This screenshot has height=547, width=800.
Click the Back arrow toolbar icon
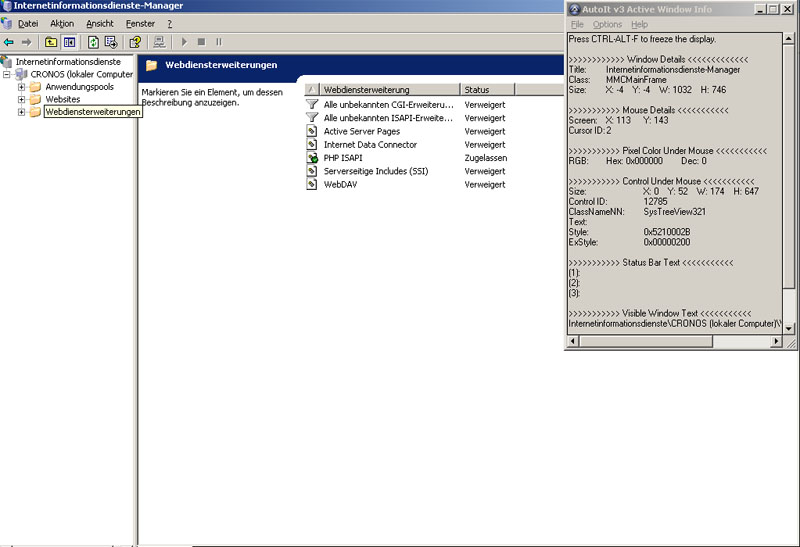(9, 42)
